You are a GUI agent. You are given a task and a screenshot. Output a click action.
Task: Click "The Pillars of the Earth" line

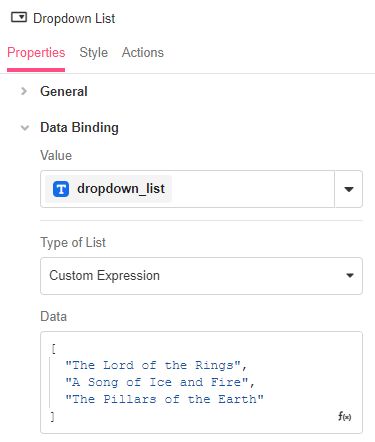point(164,399)
